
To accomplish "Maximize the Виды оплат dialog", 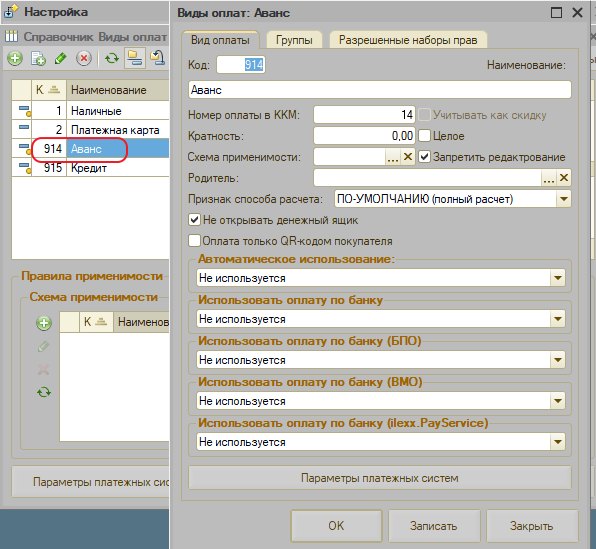I will point(556,13).
